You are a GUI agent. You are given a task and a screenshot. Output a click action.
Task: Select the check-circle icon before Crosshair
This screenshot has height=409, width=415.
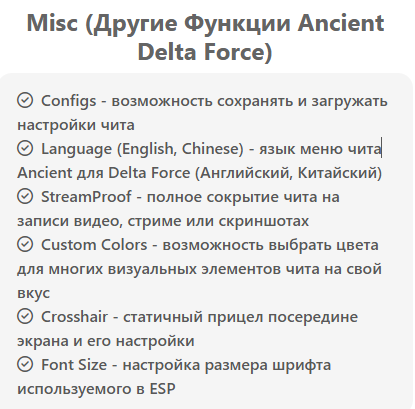pos(25,316)
